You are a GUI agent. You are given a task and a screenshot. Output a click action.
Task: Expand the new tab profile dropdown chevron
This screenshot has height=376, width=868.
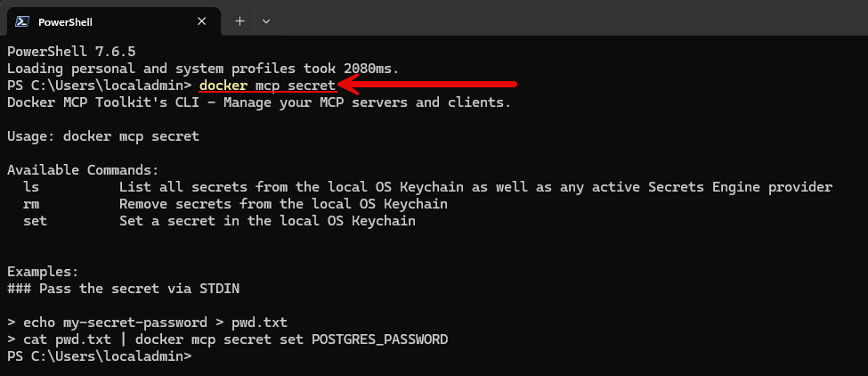point(266,21)
